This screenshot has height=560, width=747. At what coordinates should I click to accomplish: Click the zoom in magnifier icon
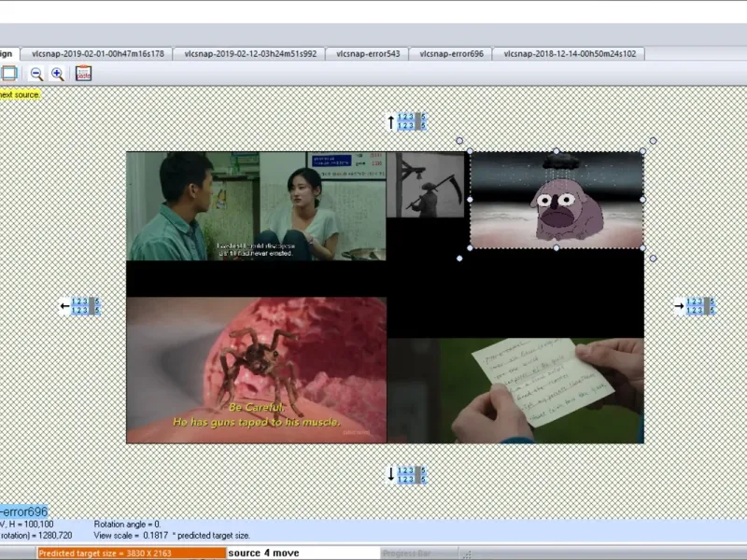coord(58,74)
